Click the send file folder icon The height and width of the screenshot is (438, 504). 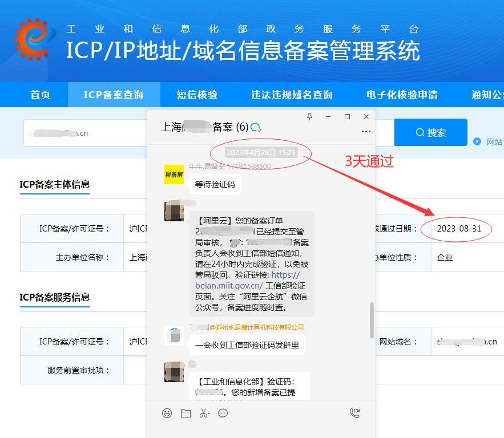(186, 413)
